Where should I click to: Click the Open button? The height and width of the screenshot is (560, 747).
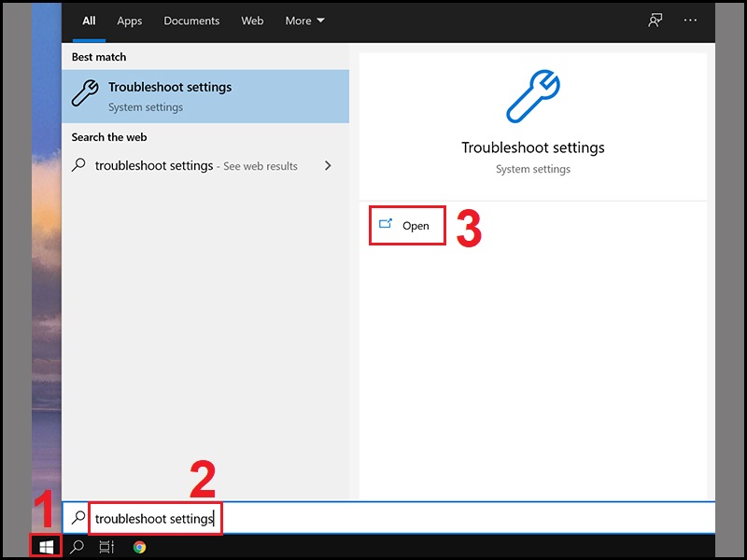click(x=407, y=225)
